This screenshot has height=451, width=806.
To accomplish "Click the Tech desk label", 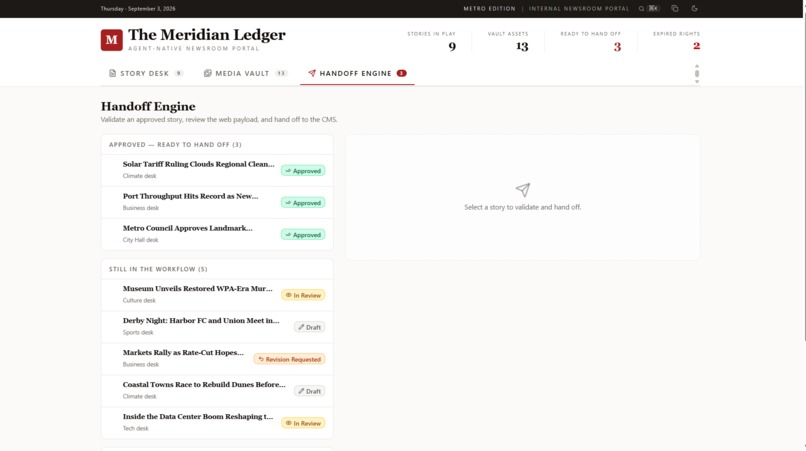I will (135, 428).
